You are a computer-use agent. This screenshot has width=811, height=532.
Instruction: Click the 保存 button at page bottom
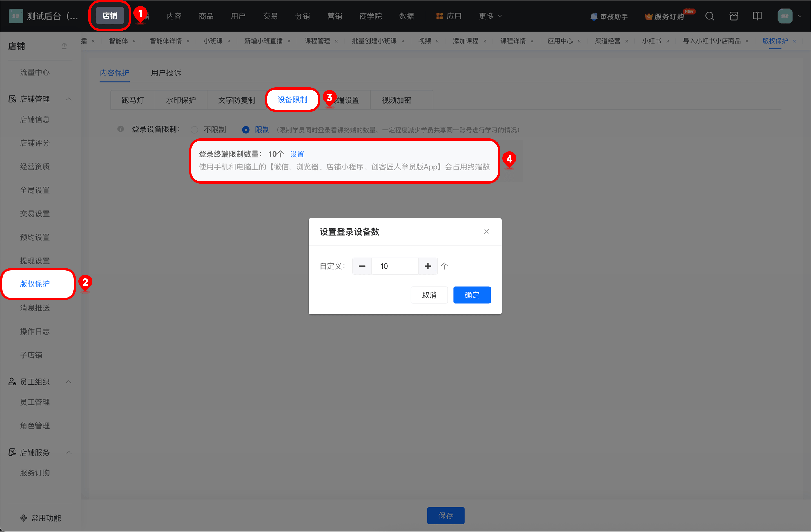click(x=446, y=516)
